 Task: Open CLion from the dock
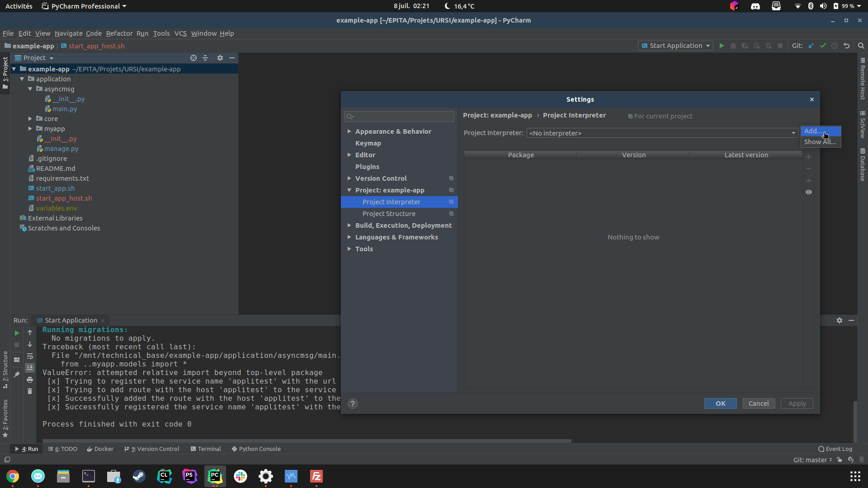tap(165, 476)
